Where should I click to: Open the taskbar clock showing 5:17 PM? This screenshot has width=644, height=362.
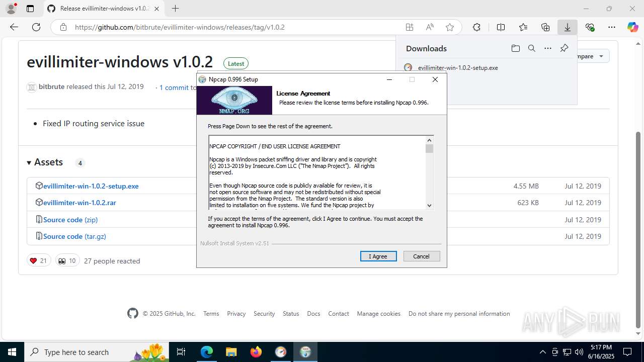click(601, 352)
